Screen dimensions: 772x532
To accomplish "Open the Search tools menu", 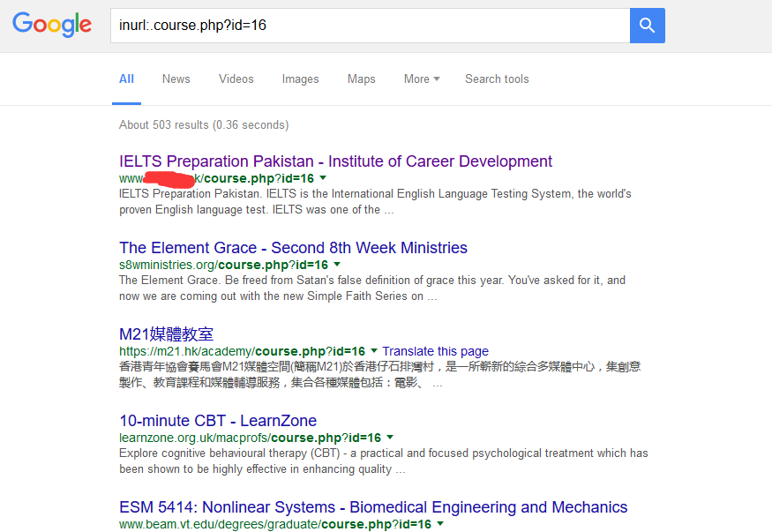I will 497,79.
